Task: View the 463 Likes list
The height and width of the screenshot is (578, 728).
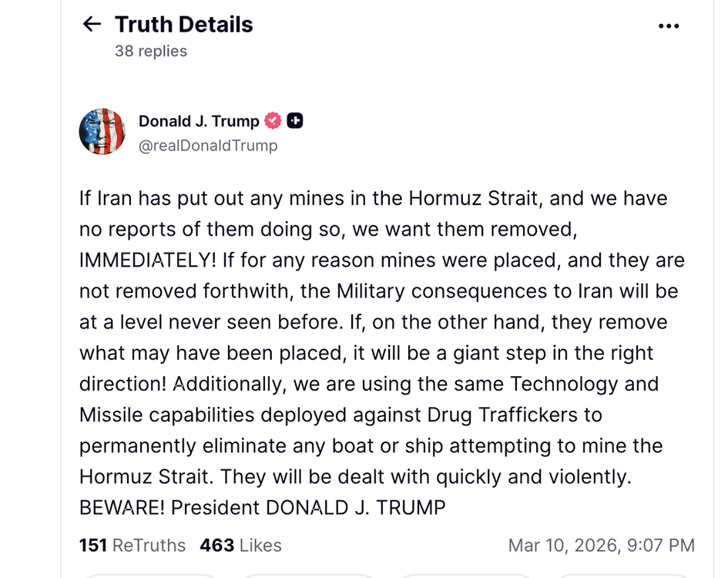Action: point(240,546)
